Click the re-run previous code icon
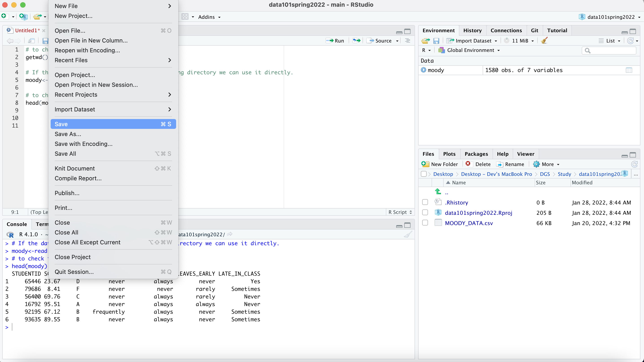Image resolution: width=644 pixels, height=362 pixels. tap(357, 40)
